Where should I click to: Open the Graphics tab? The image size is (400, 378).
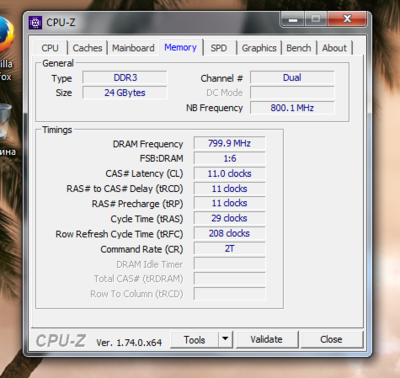point(259,48)
